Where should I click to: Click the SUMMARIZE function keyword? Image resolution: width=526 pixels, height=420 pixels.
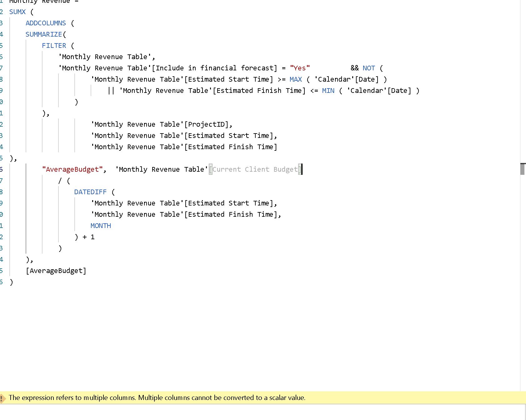tap(44, 34)
